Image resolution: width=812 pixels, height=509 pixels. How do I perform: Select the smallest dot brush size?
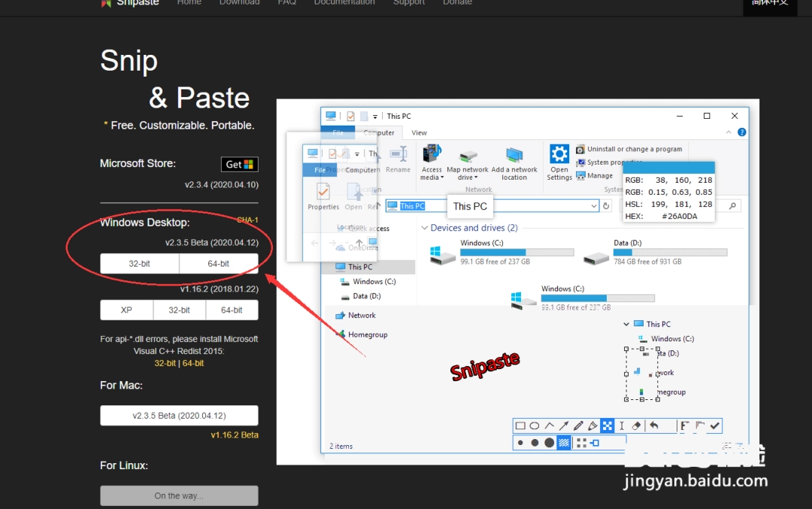click(520, 443)
